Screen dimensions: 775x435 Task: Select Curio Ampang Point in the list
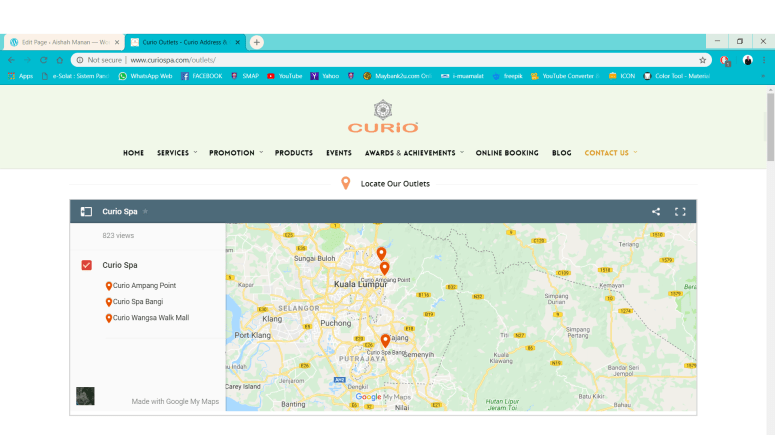click(x=141, y=286)
